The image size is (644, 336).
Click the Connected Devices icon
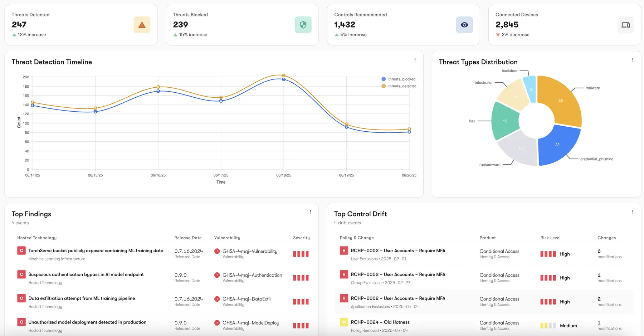(x=626, y=25)
